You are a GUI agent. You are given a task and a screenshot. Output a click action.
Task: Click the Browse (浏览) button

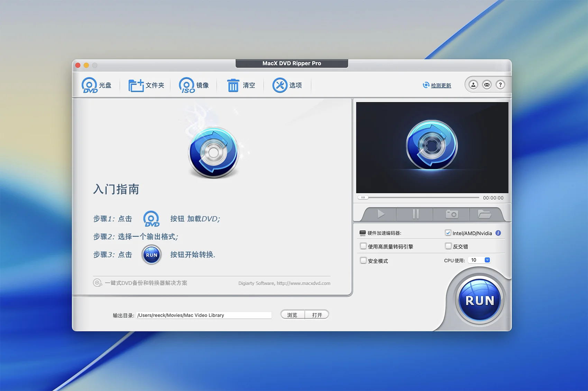pyautogui.click(x=292, y=315)
